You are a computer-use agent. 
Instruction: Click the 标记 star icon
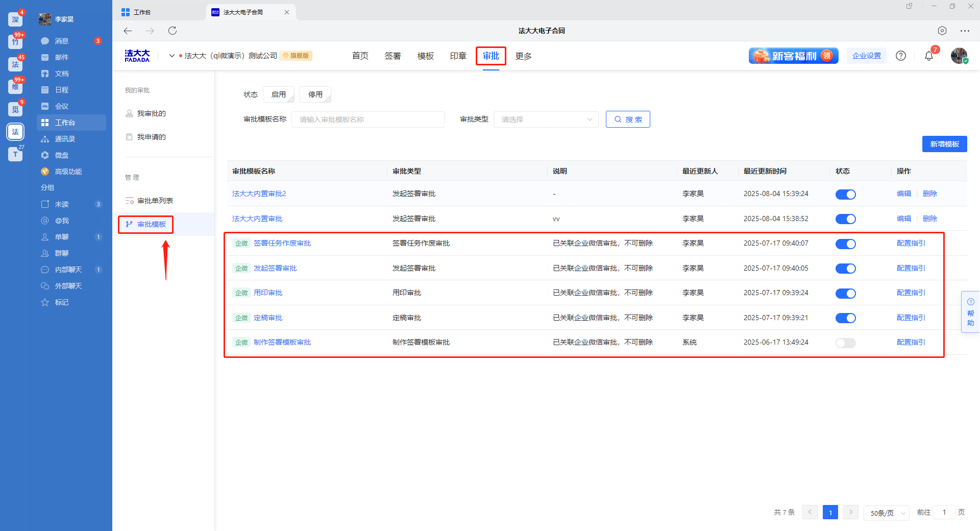[45, 302]
